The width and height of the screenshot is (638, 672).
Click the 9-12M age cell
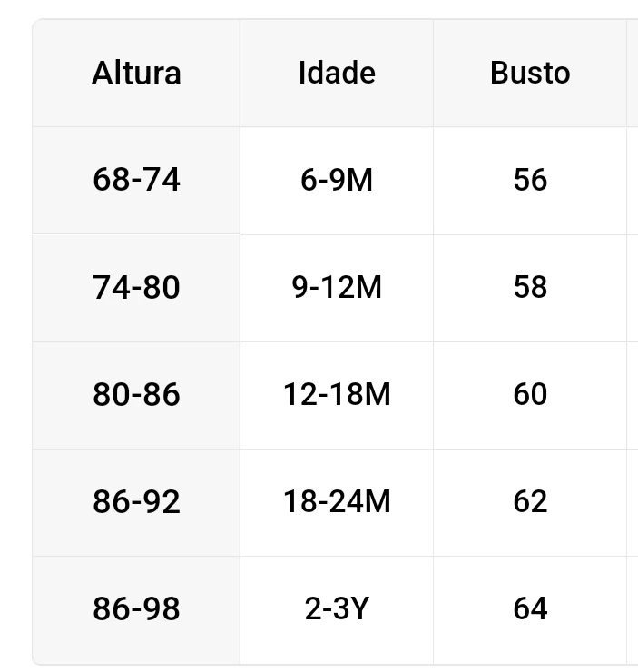coord(337,287)
